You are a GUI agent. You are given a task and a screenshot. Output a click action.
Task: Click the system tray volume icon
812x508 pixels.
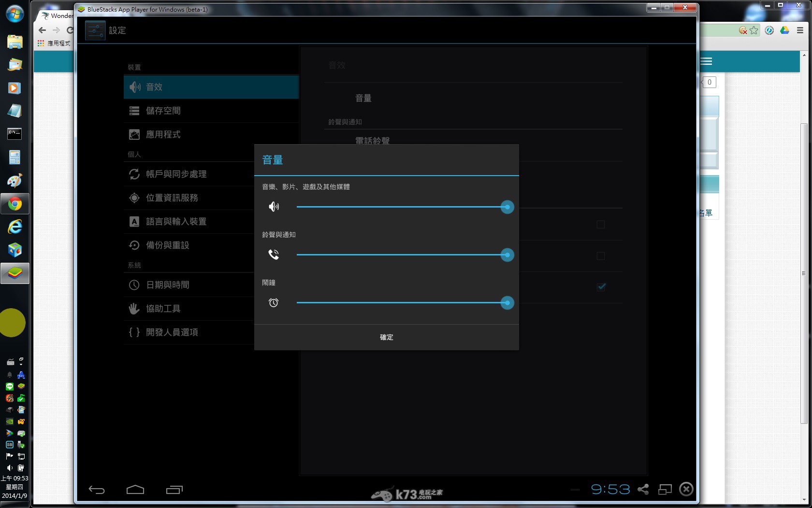(10, 468)
